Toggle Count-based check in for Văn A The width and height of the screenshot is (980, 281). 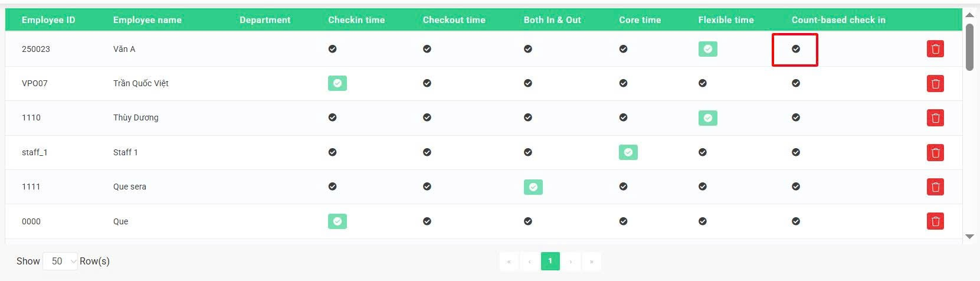[796, 49]
